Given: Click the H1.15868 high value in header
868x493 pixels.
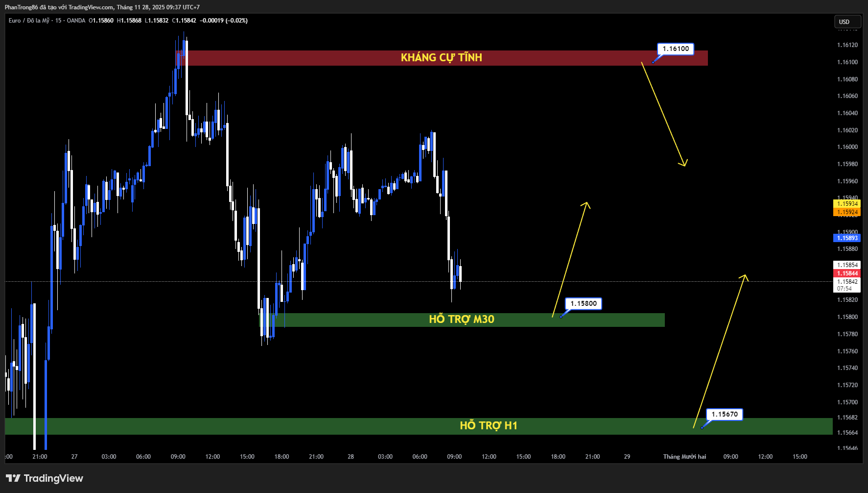Looking at the screenshot, I should (129, 21).
